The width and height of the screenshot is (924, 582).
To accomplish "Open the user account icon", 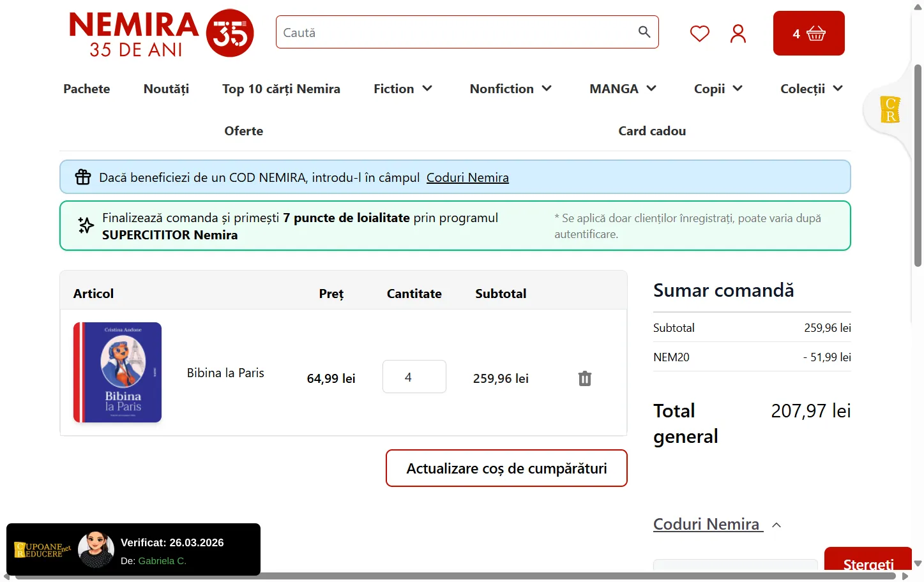I will (x=738, y=33).
